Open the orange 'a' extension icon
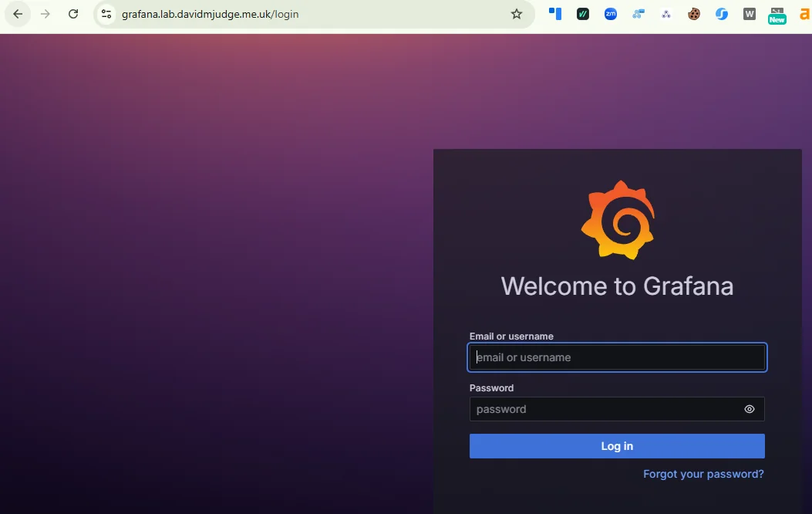This screenshot has height=514, width=812. (x=805, y=14)
